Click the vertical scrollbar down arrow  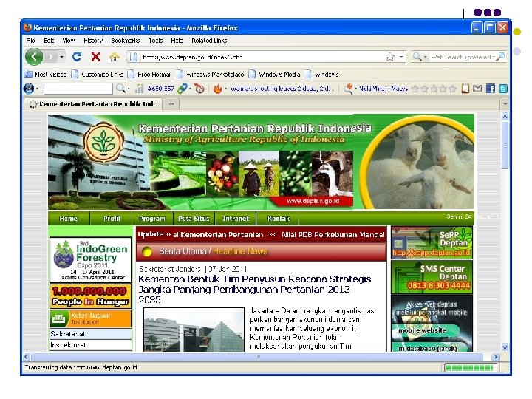coord(505,347)
